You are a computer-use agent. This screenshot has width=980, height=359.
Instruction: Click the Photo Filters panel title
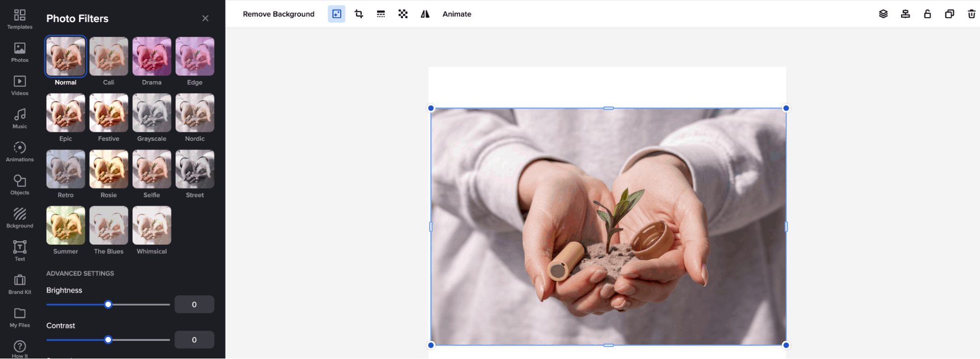[x=77, y=19]
